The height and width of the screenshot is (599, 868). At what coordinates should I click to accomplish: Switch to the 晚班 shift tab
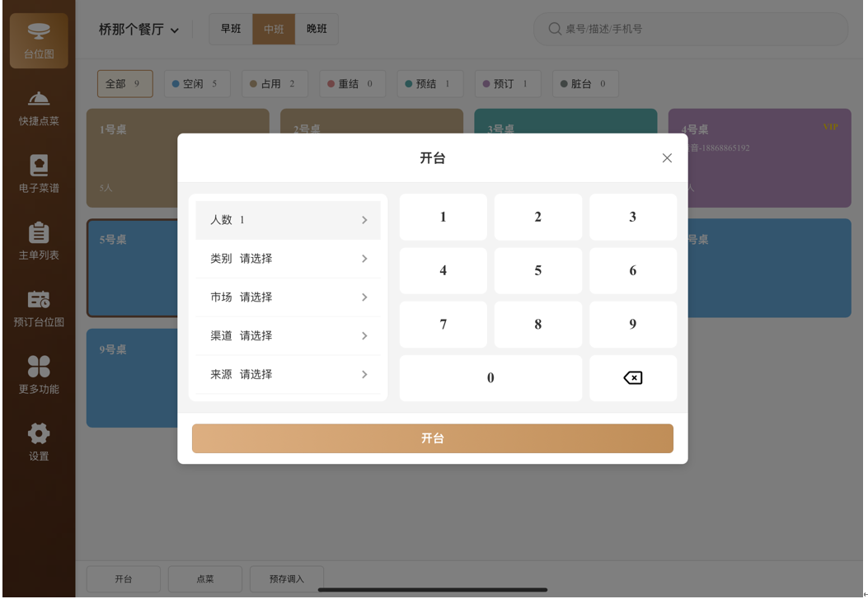tap(317, 29)
